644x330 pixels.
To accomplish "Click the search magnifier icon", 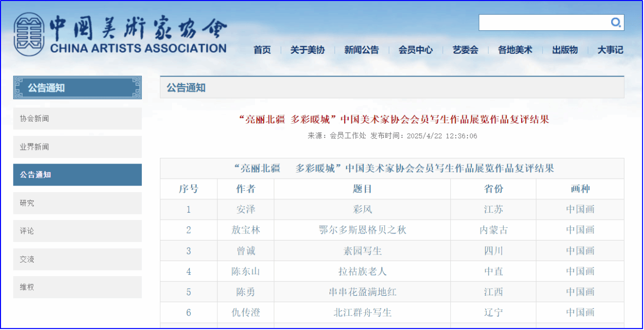I will click(x=615, y=23).
